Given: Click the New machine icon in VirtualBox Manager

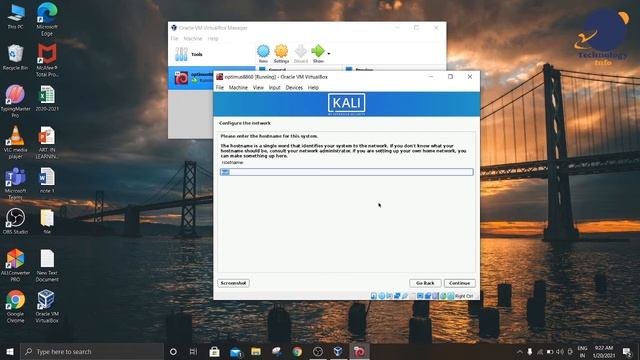Looking at the screenshot, I should 263,54.
